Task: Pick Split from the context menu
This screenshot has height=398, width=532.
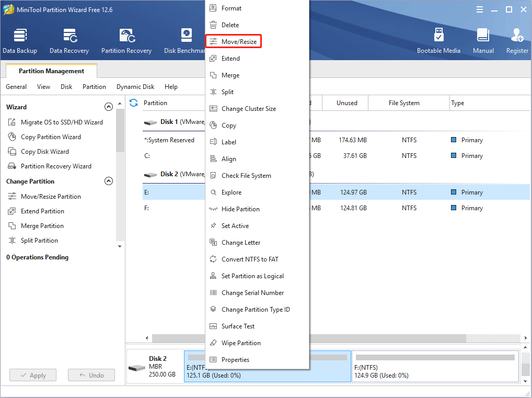Action: pos(257,92)
